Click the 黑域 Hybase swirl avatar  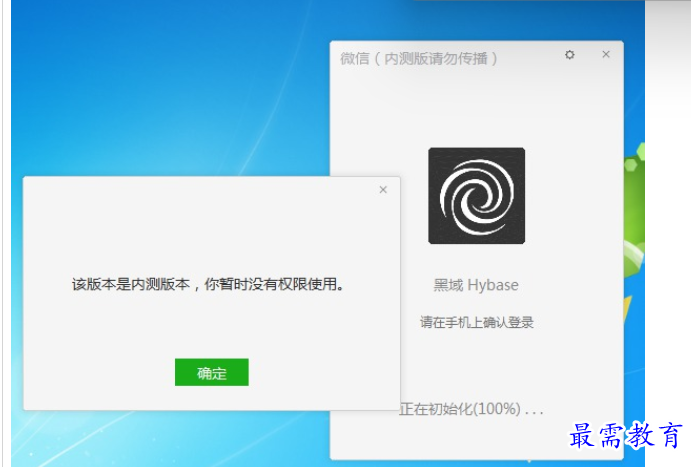[x=476, y=196]
